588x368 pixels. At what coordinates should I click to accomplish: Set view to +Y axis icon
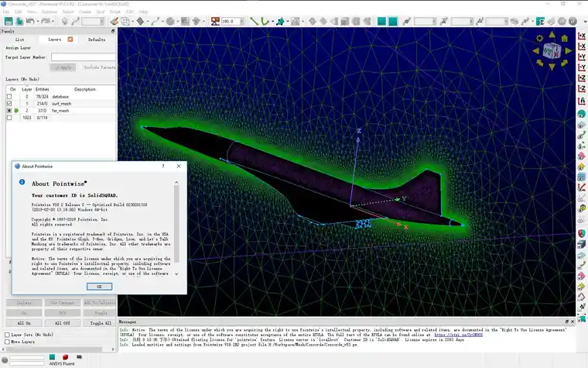(582, 57)
